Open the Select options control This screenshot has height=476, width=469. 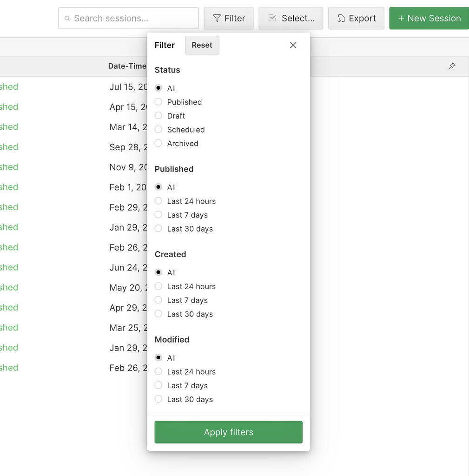[291, 18]
